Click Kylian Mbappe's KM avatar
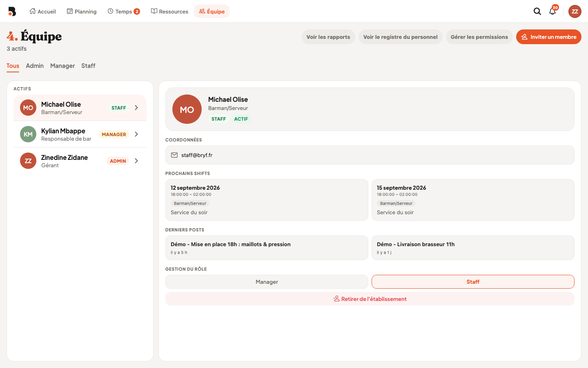588x368 pixels. click(28, 134)
